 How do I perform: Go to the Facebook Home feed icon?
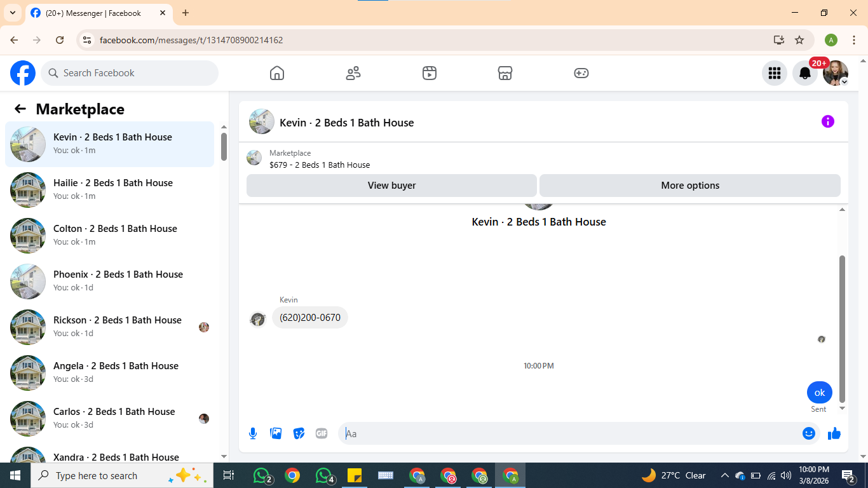click(x=277, y=73)
